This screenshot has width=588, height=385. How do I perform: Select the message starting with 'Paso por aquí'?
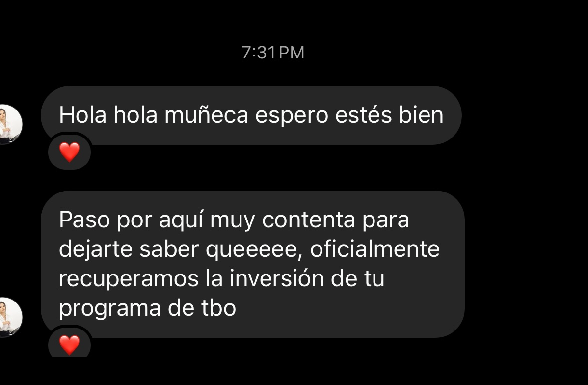(252, 264)
